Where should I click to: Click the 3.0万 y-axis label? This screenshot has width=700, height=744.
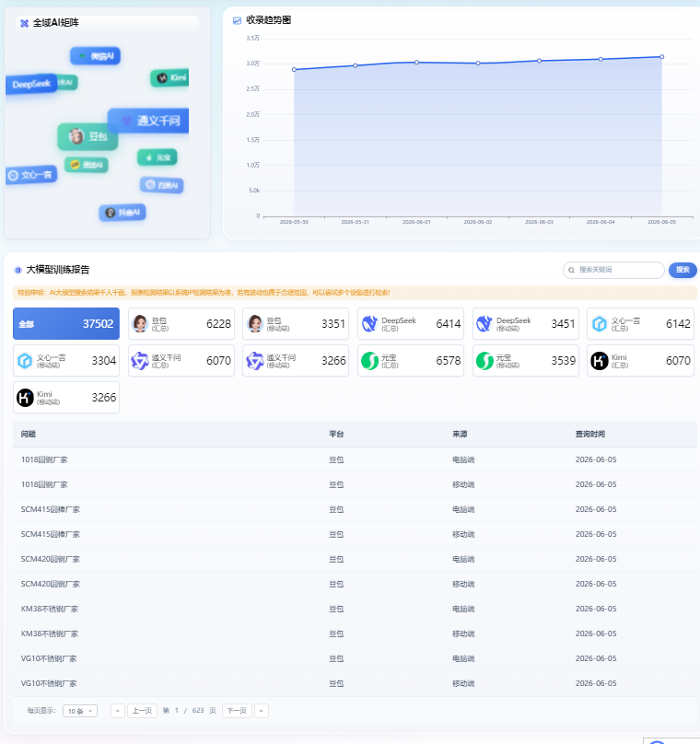pyautogui.click(x=253, y=64)
